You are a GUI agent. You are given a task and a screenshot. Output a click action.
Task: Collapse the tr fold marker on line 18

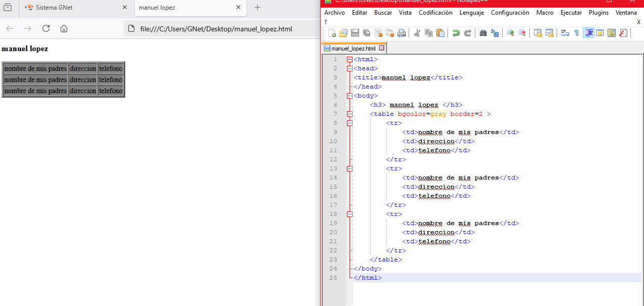[x=350, y=214]
